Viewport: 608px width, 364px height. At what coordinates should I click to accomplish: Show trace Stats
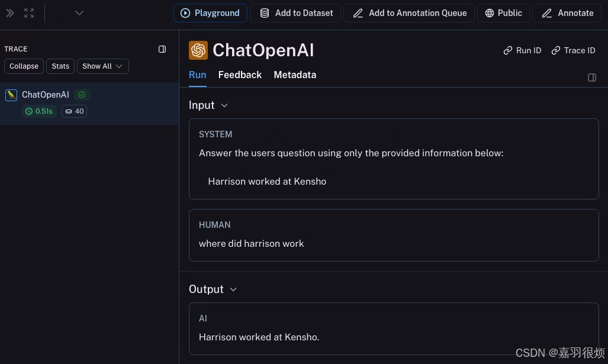(60, 66)
